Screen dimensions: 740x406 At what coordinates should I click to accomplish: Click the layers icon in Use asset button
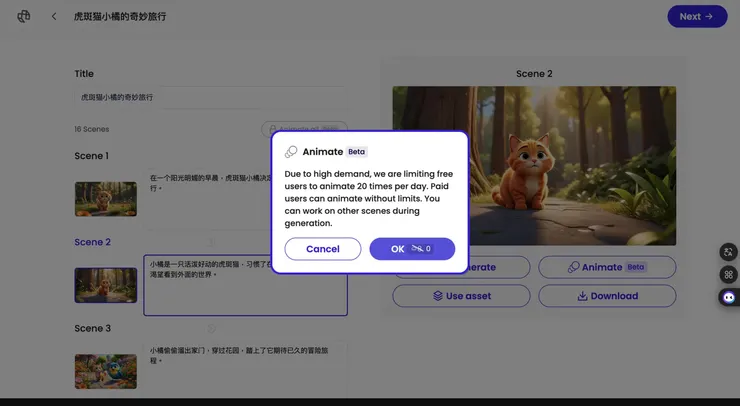438,296
